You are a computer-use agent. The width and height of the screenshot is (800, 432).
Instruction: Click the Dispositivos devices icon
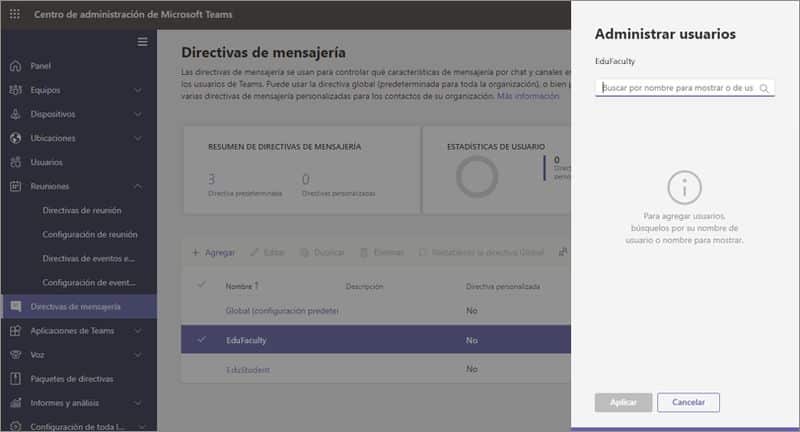pos(15,114)
